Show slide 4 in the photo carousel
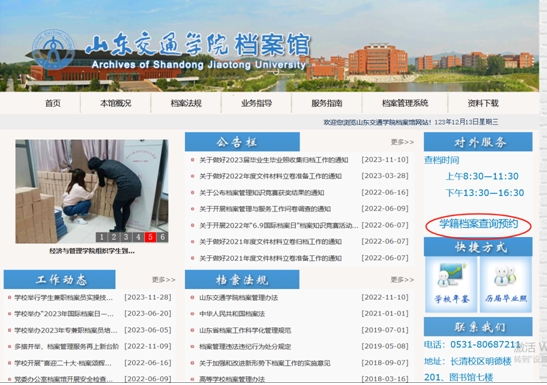 138,237
